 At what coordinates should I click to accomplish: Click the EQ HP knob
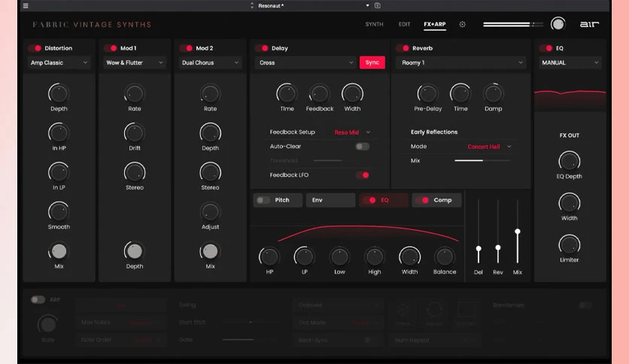(269, 256)
